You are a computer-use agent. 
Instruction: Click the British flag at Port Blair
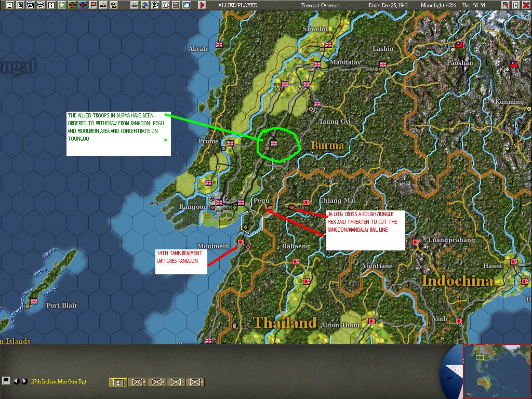[34, 301]
